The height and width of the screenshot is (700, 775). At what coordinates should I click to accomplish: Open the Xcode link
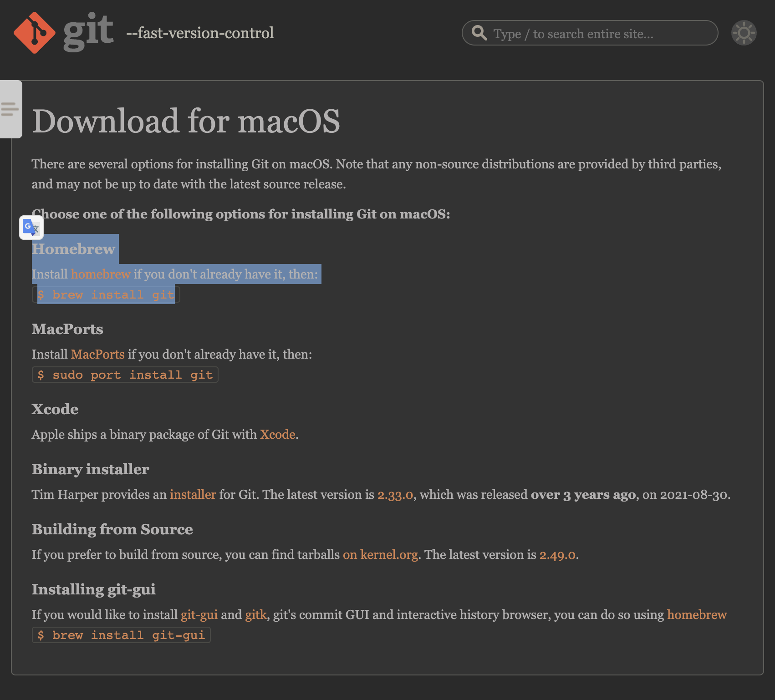tap(278, 434)
